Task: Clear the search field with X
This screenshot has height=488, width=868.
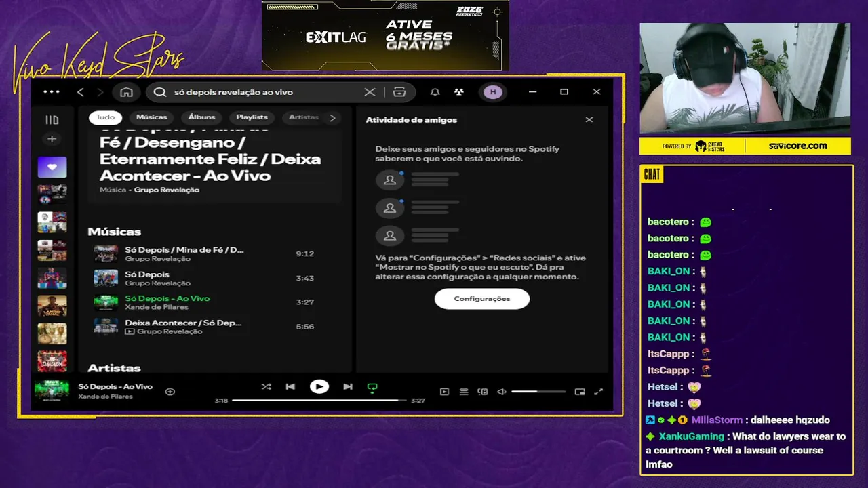Action: click(x=370, y=92)
